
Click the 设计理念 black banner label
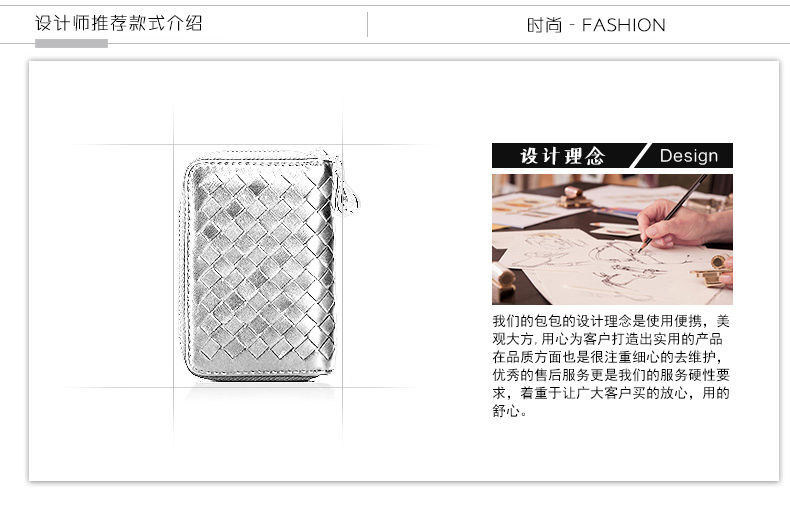click(562, 156)
